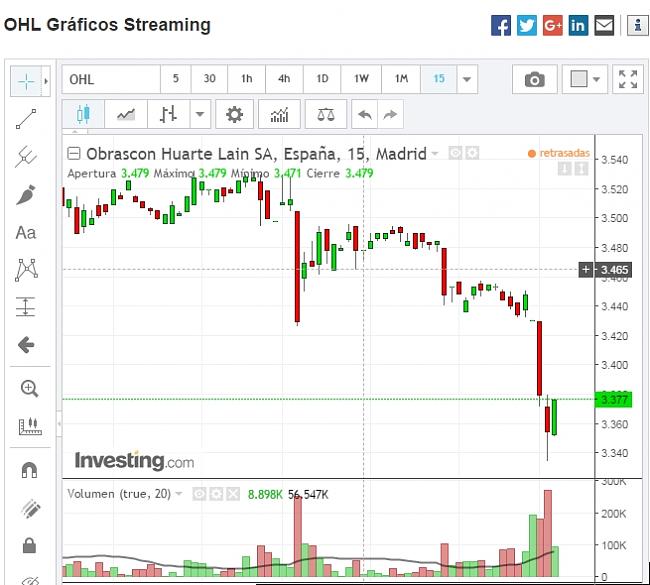Open main series format settings
This screenshot has width=650, height=585.
[472, 153]
